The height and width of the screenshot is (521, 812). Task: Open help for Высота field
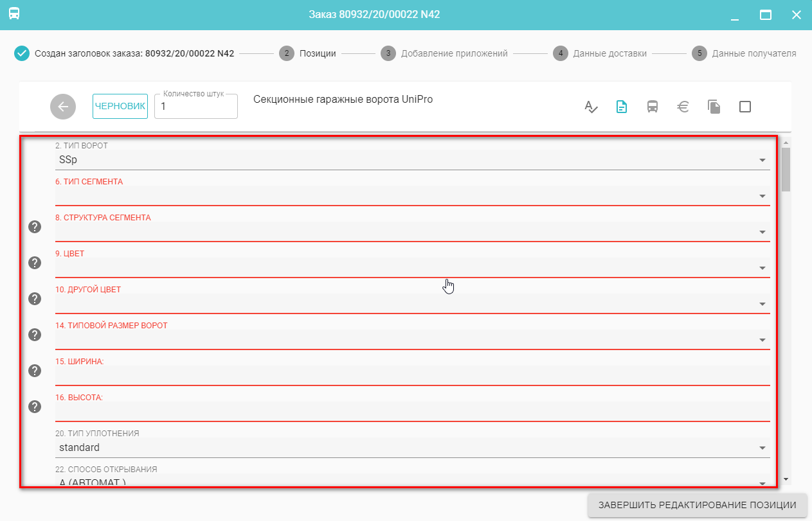click(x=35, y=407)
